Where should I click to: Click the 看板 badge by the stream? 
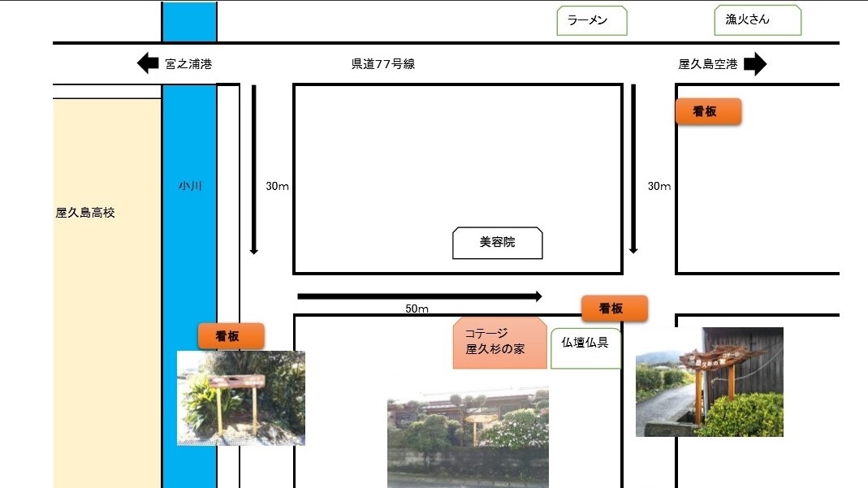coord(231,336)
